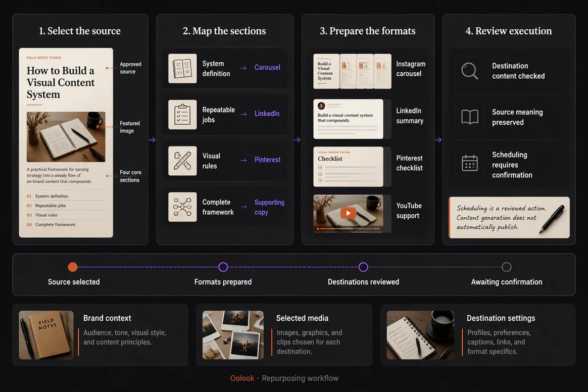Viewport: 588px width, 392px height.
Task: Click the 'System definition' mapping label
Action: tap(216, 69)
